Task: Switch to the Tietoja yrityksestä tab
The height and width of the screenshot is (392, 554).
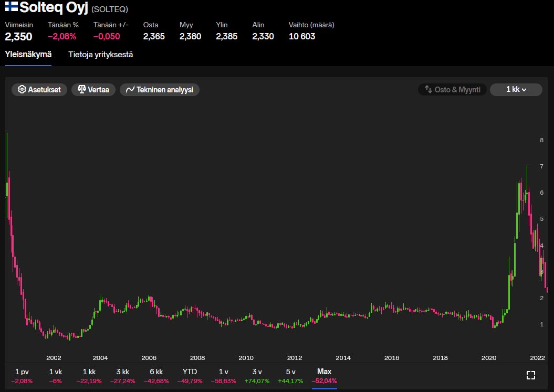Action: coord(101,55)
